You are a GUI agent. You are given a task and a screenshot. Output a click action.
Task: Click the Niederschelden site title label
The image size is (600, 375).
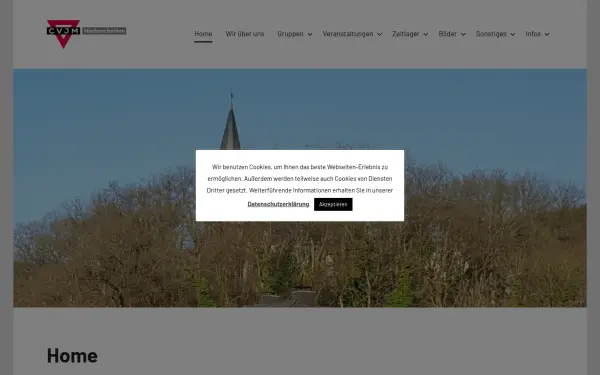click(104, 31)
